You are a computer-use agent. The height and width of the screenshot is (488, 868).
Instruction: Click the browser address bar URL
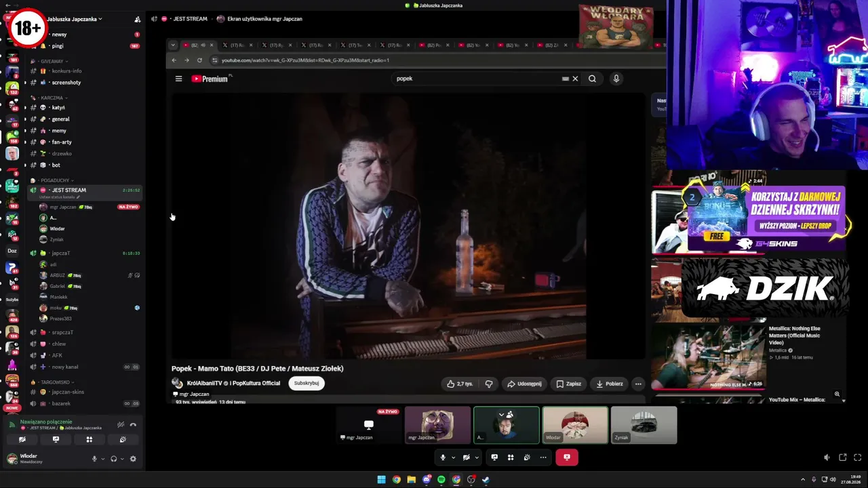coord(305,60)
